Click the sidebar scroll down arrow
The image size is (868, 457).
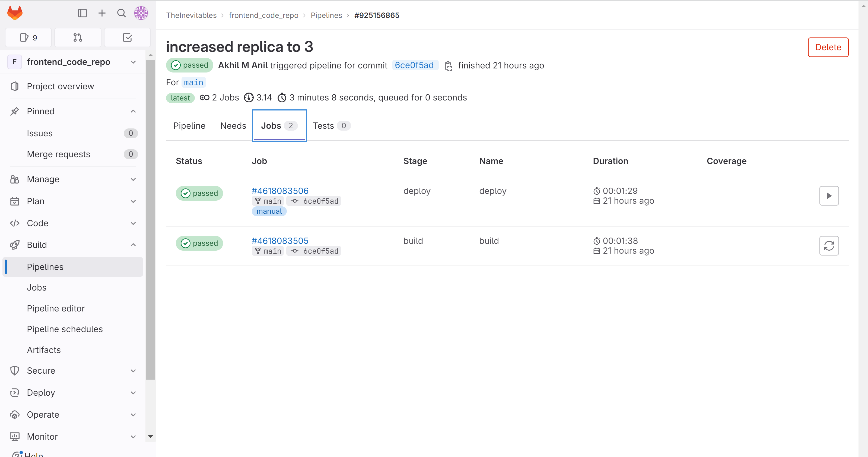coord(151,436)
